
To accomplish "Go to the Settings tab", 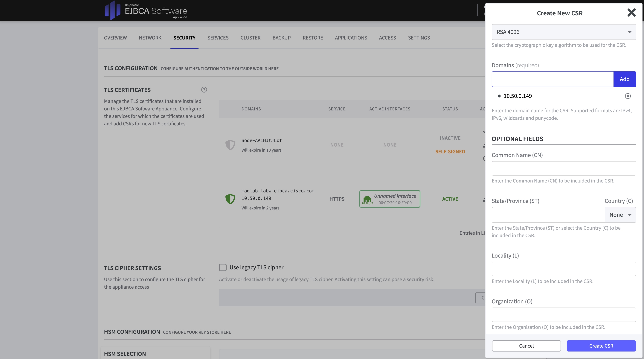I will (419, 38).
